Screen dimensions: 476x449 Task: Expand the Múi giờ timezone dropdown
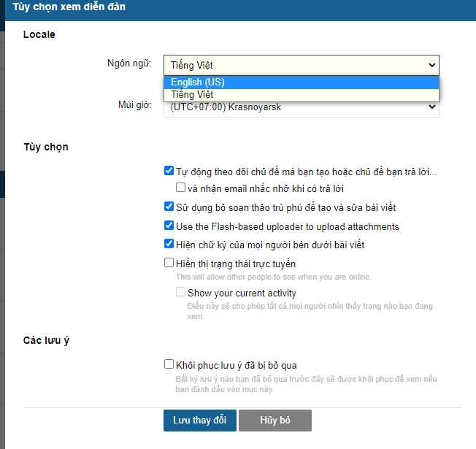click(x=301, y=108)
